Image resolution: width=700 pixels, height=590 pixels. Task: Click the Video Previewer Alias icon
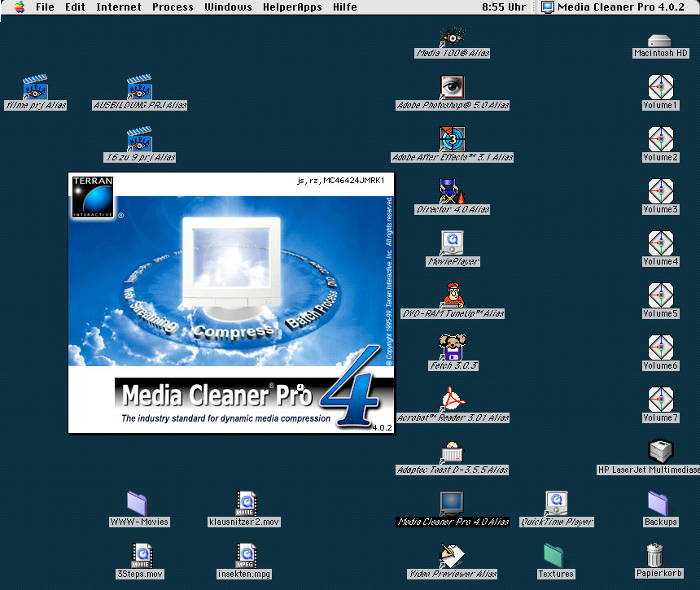pyautogui.click(x=453, y=555)
